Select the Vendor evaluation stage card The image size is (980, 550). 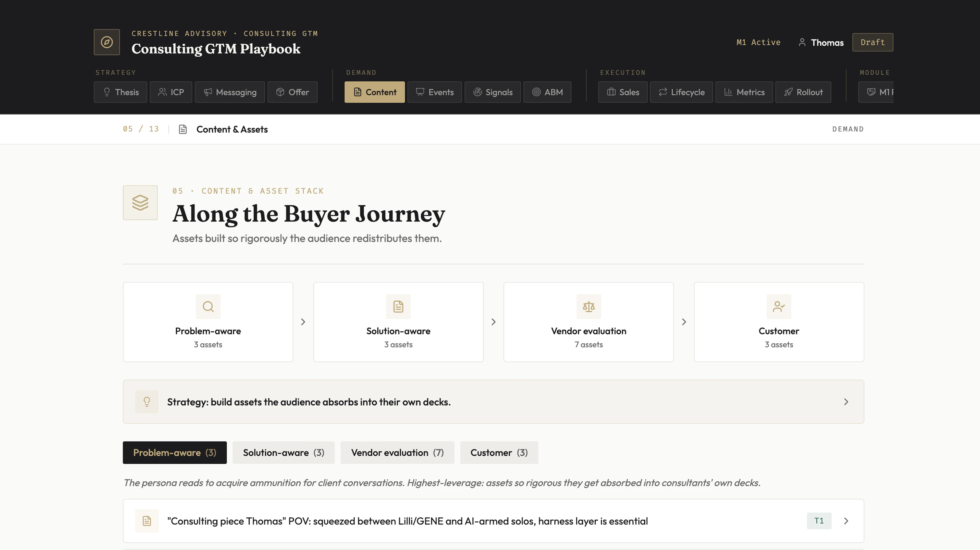coord(589,322)
